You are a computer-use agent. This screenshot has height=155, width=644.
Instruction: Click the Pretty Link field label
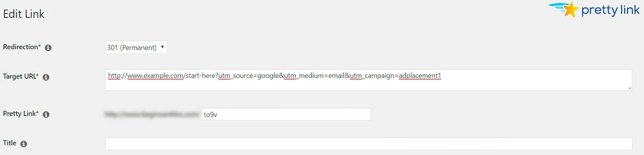(x=21, y=114)
